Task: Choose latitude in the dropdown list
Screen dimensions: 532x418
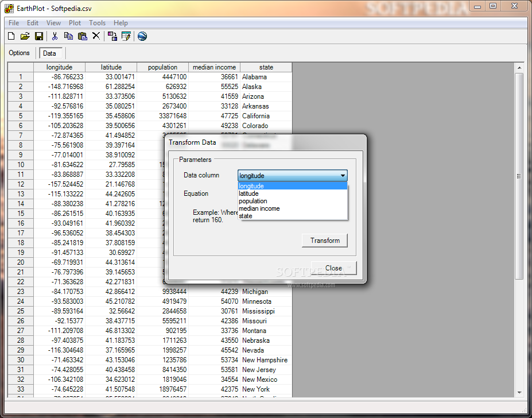Action: [293, 193]
